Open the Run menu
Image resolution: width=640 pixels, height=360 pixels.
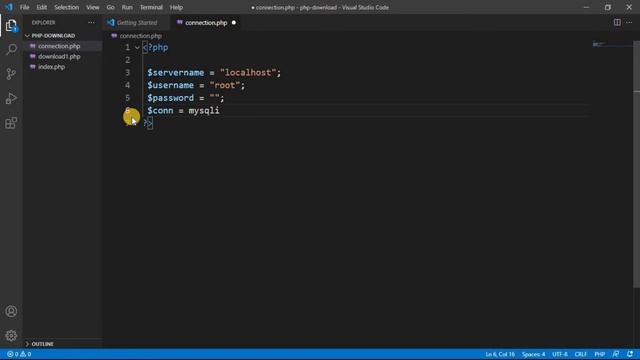(127, 7)
